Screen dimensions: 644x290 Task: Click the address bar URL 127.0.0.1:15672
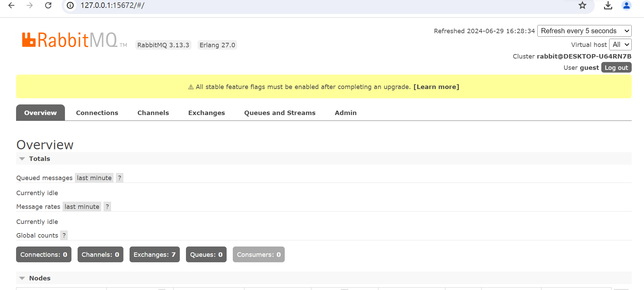(112, 5)
